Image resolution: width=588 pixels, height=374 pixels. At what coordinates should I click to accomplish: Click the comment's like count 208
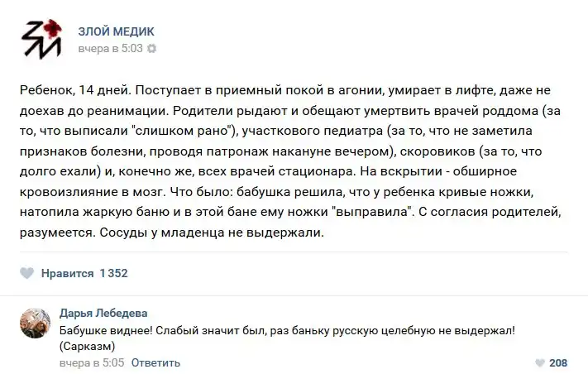click(558, 362)
